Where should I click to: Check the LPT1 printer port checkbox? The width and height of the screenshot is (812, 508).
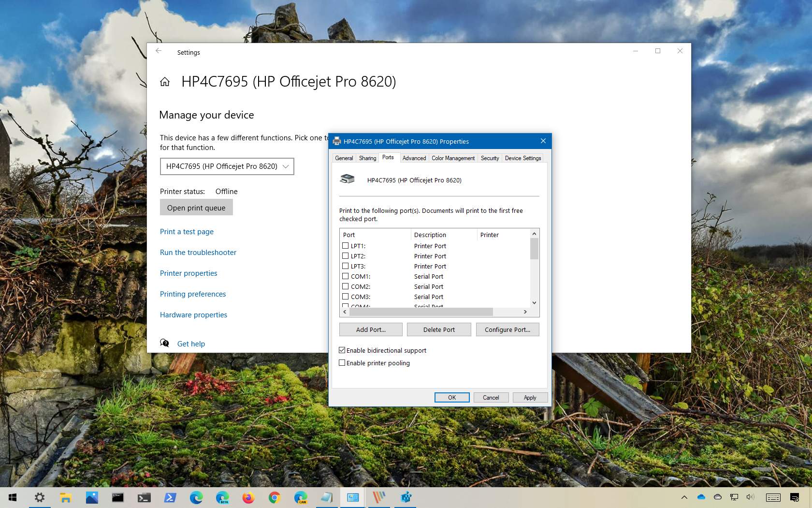[x=346, y=246]
